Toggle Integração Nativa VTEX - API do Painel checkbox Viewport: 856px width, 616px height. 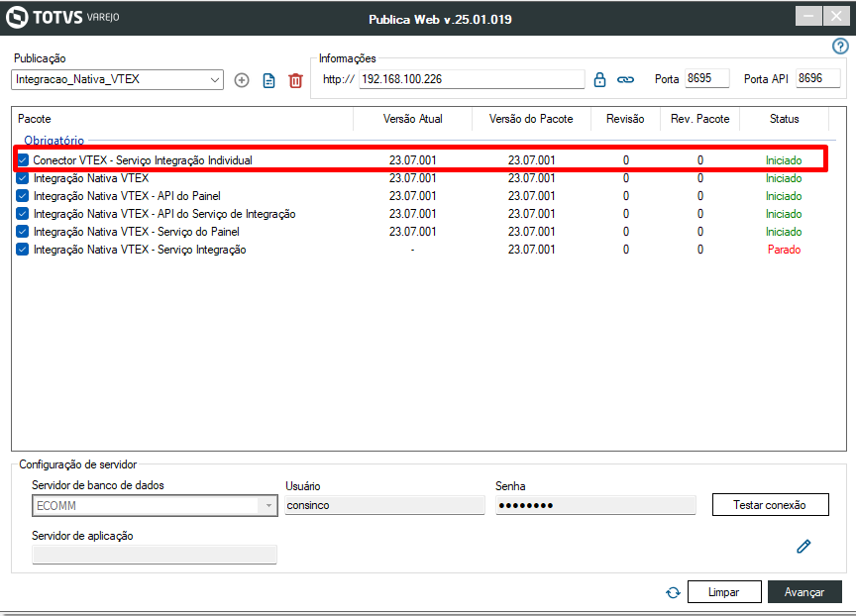tap(23, 196)
